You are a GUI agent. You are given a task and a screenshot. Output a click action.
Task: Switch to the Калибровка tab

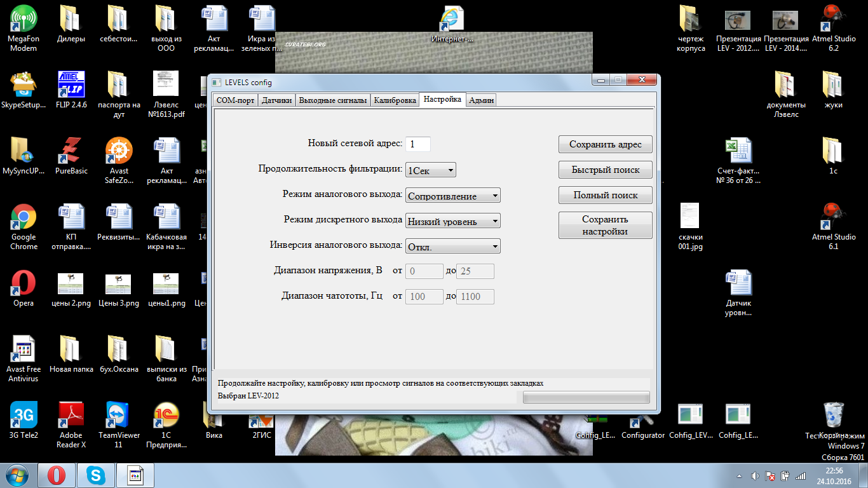tap(395, 100)
